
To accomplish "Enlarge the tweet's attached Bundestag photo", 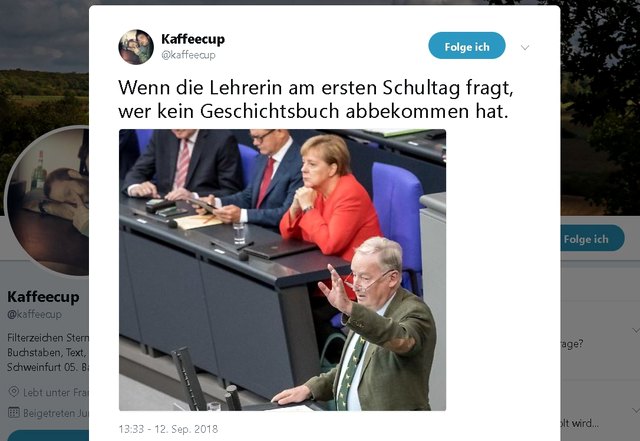I will pyautogui.click(x=282, y=270).
